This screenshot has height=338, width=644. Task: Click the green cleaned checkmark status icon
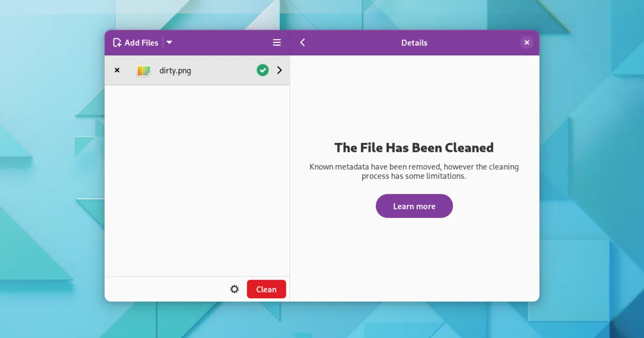click(x=262, y=70)
